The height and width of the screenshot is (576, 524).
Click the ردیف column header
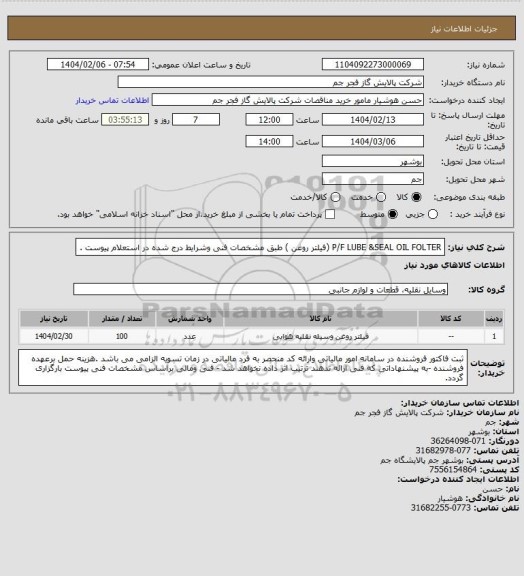pyautogui.click(x=494, y=319)
